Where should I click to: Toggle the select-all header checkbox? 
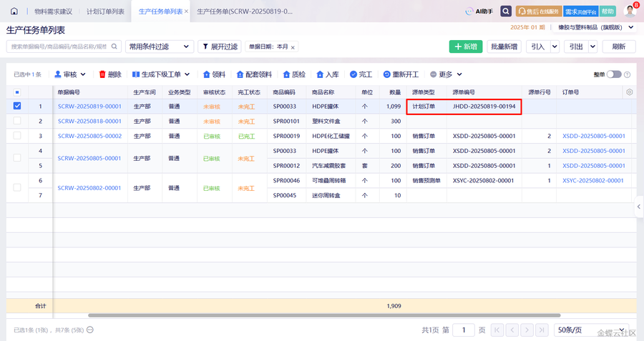point(17,92)
